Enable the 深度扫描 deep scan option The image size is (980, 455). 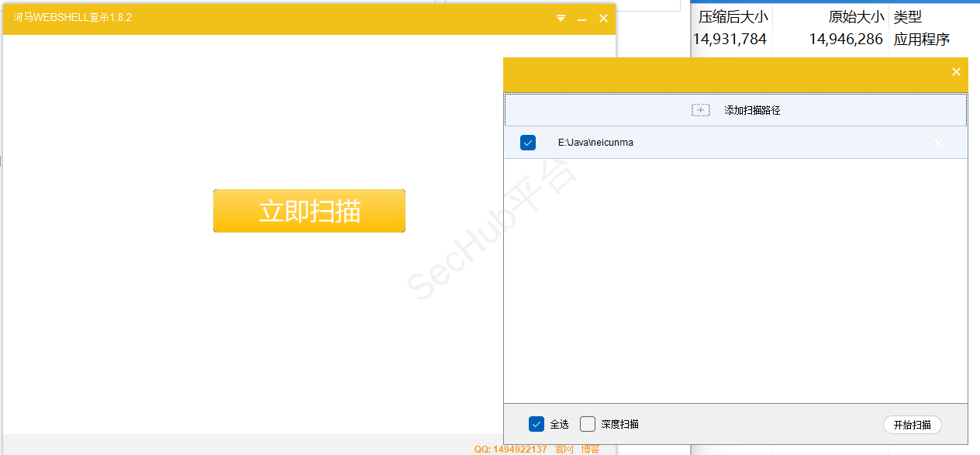588,424
